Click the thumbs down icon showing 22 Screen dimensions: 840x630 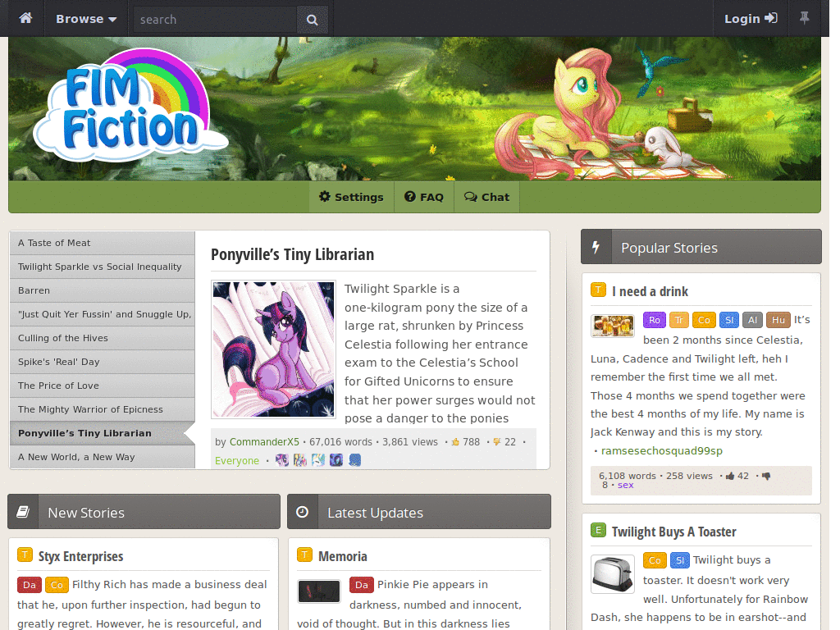coord(496,442)
